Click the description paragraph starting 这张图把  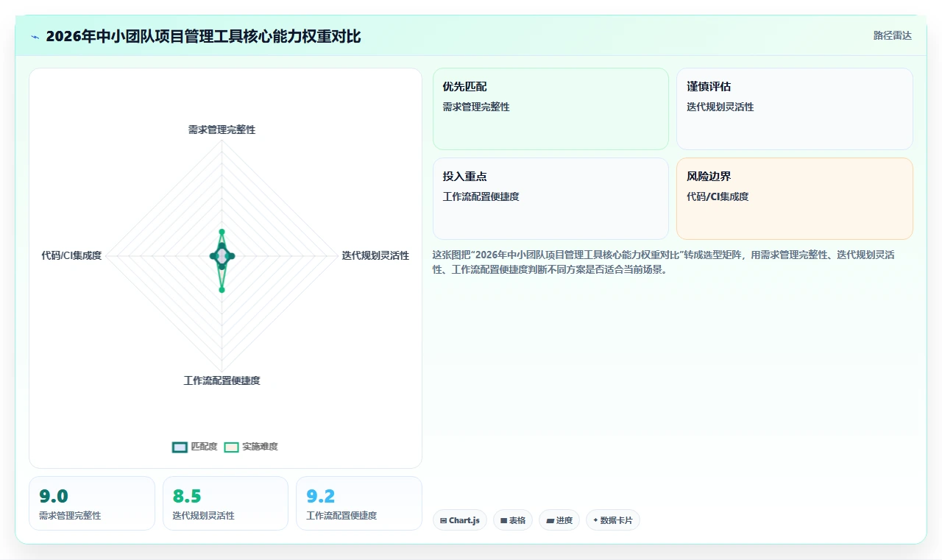(664, 262)
